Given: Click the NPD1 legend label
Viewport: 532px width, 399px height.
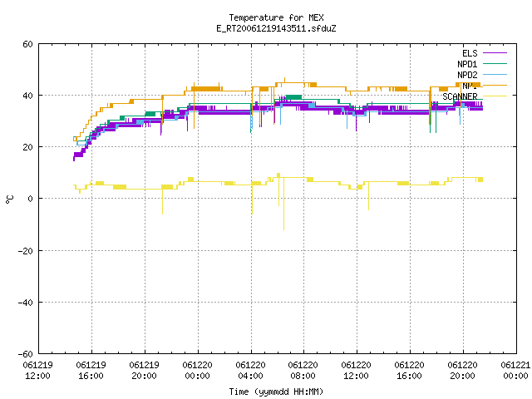Looking at the screenshot, I should click(x=467, y=64).
